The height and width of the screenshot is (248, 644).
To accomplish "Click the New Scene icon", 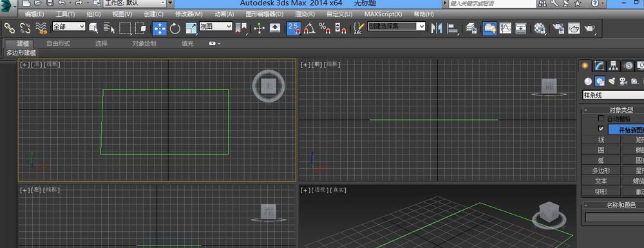I will 26,3.
